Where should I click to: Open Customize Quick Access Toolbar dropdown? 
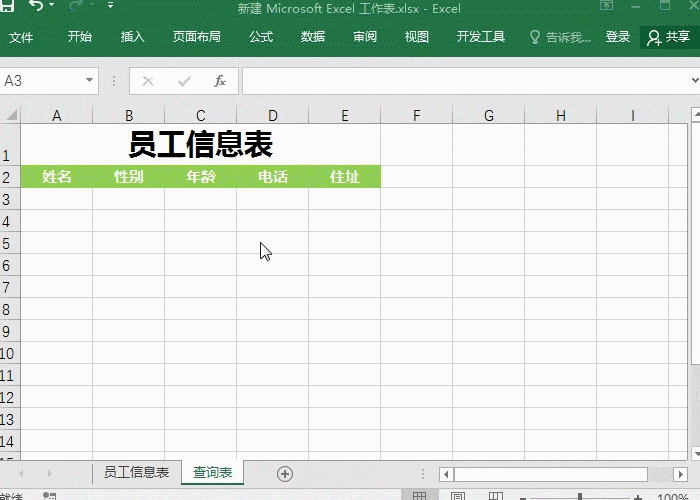(x=110, y=6)
